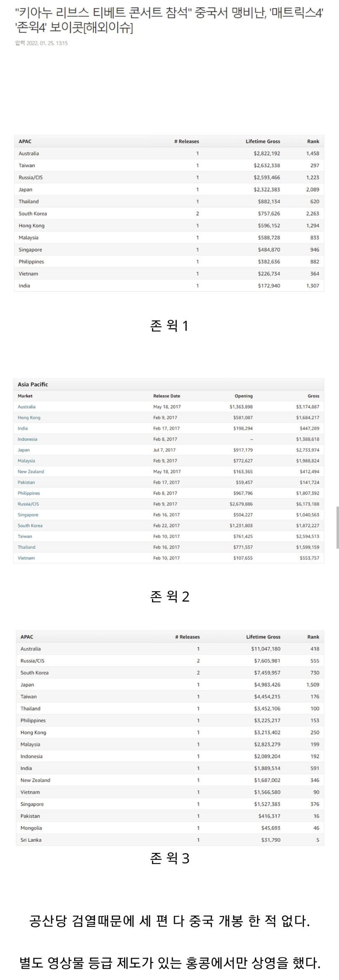Click the blue India link with Feb 17, 2017 release
Viewport: 339px width, 980px height.
coord(23,428)
